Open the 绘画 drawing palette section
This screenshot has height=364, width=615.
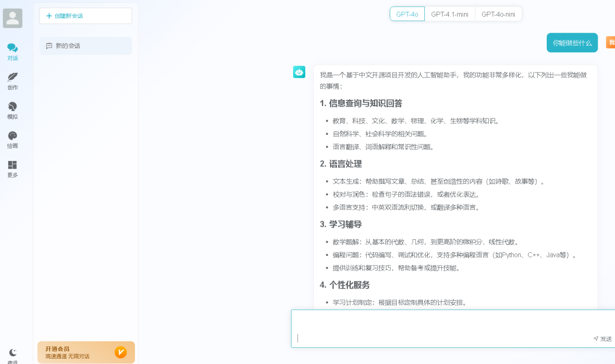pyautogui.click(x=12, y=140)
